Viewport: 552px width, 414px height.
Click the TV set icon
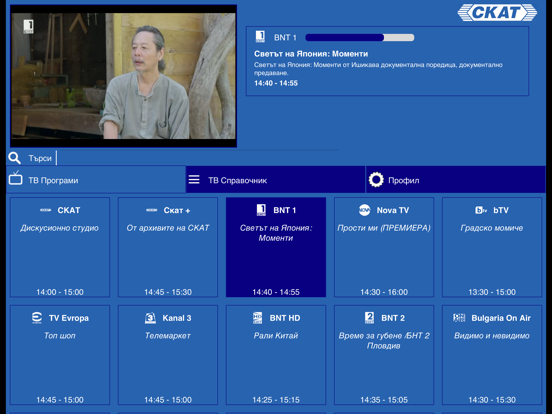click(x=15, y=178)
